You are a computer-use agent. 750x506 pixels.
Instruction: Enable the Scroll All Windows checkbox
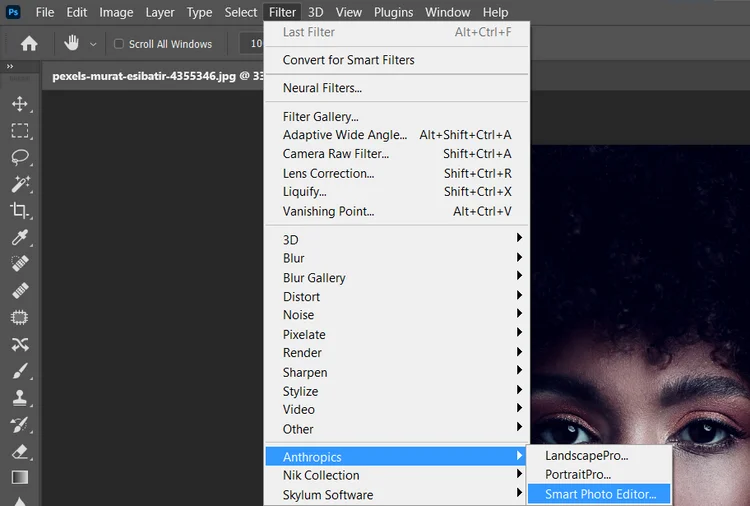119,44
